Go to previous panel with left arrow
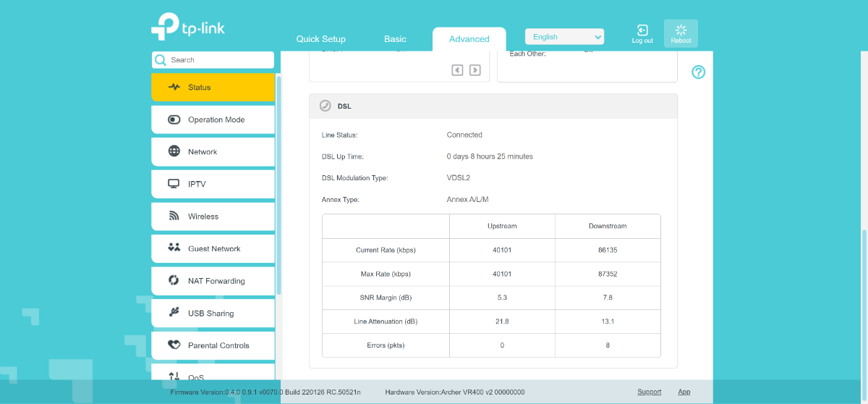 [x=457, y=70]
